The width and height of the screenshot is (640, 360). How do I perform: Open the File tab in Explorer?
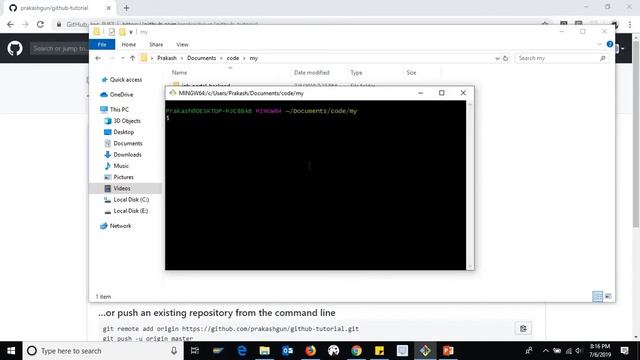pos(102,44)
